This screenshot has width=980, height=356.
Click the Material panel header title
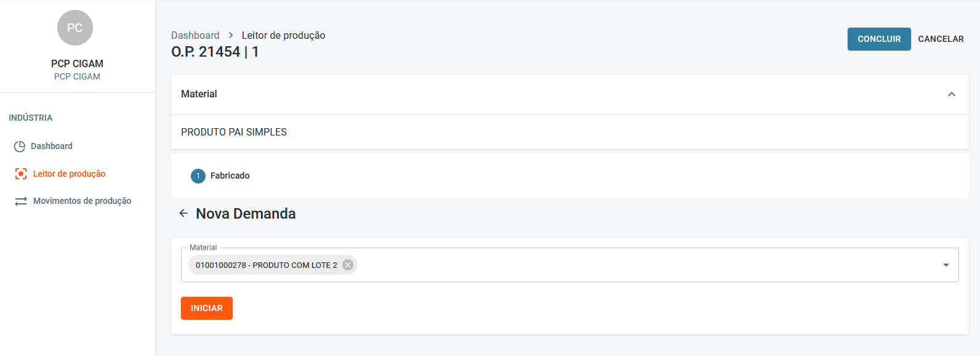pos(199,94)
